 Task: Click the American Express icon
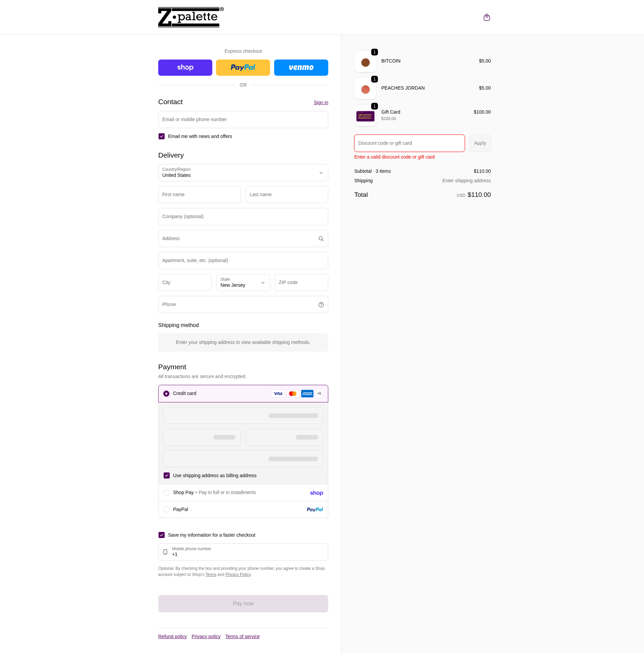coord(307,393)
